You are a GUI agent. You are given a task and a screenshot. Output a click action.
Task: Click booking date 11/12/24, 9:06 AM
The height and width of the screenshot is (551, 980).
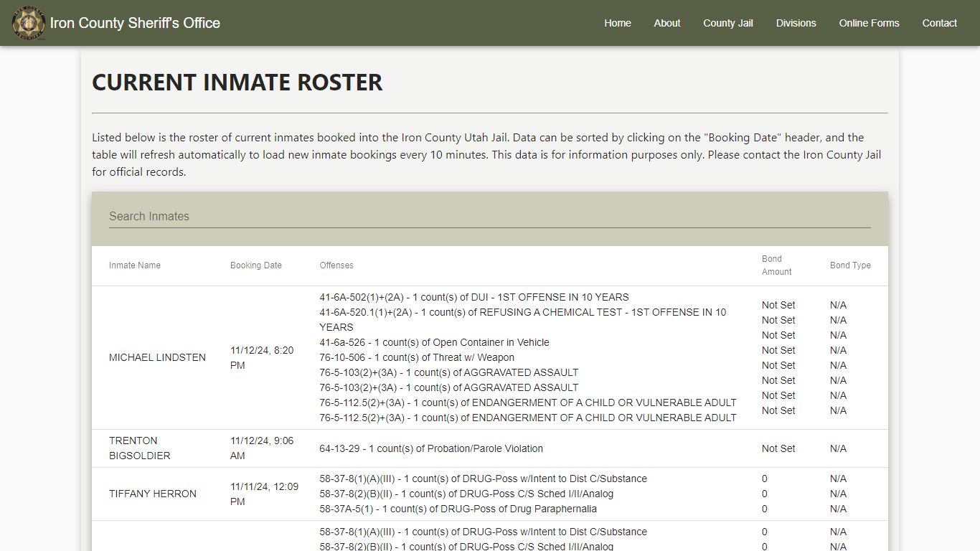click(262, 448)
